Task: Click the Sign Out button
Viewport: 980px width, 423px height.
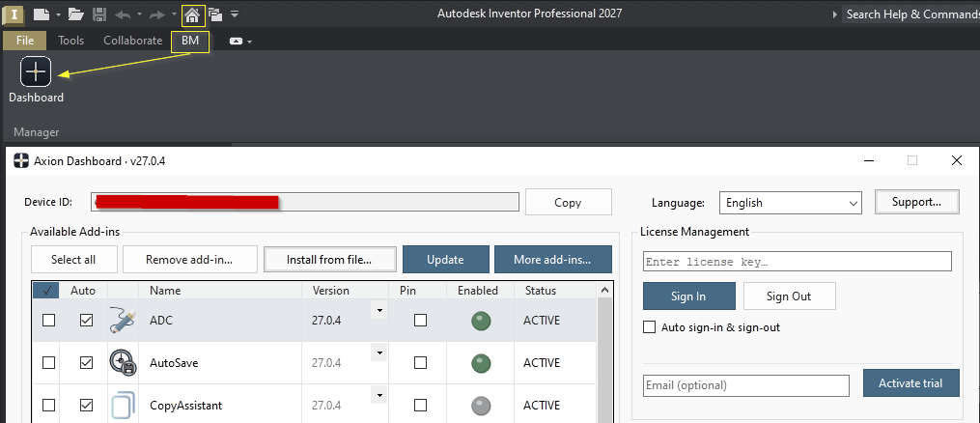Action: pos(789,296)
